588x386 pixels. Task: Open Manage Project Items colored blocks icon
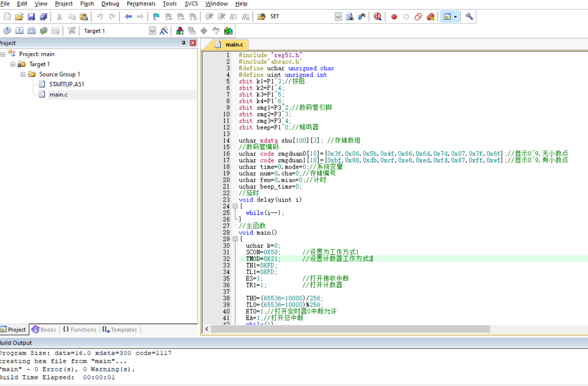(180, 31)
